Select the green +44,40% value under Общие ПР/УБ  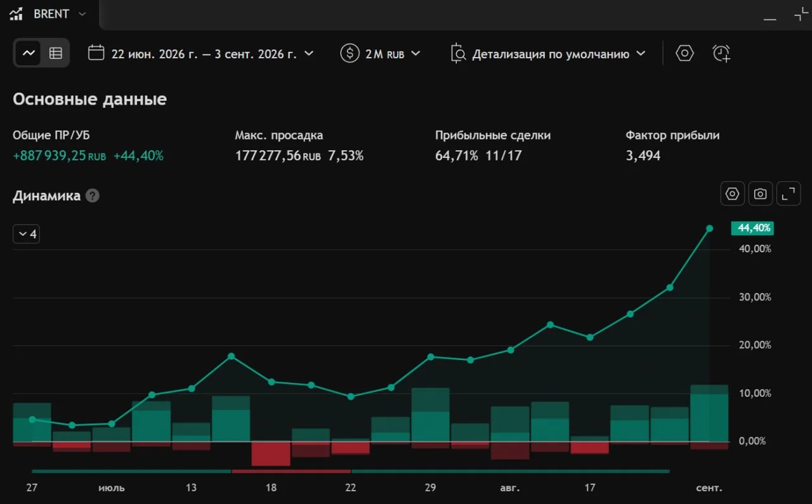click(138, 155)
